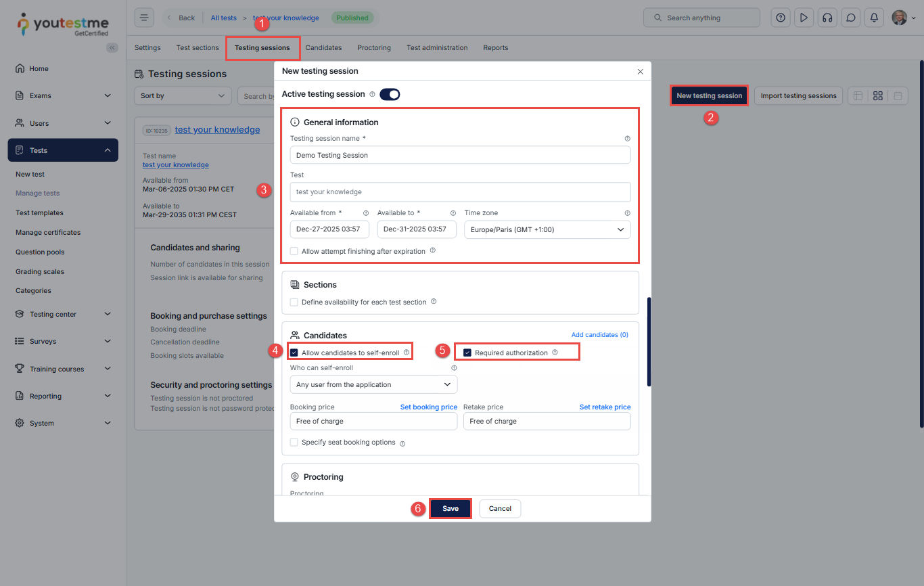Screen dimensions: 924x586
Task: Click the attempt finishing after expiration info icon
Action: (432, 250)
